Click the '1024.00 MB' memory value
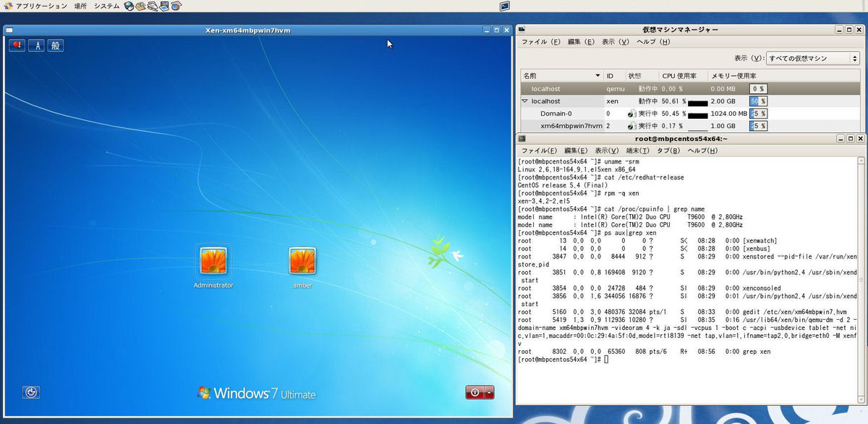Viewport: 868px width, 424px height. 728,114
